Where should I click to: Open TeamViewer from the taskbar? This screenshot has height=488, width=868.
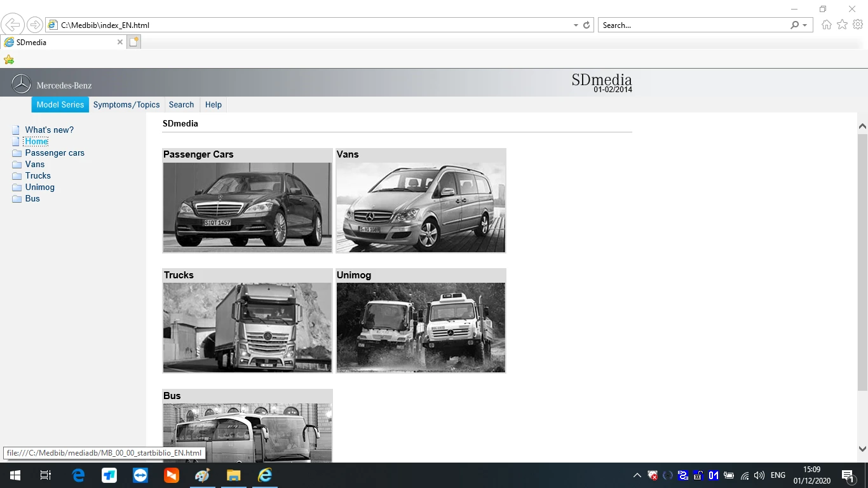[140, 475]
